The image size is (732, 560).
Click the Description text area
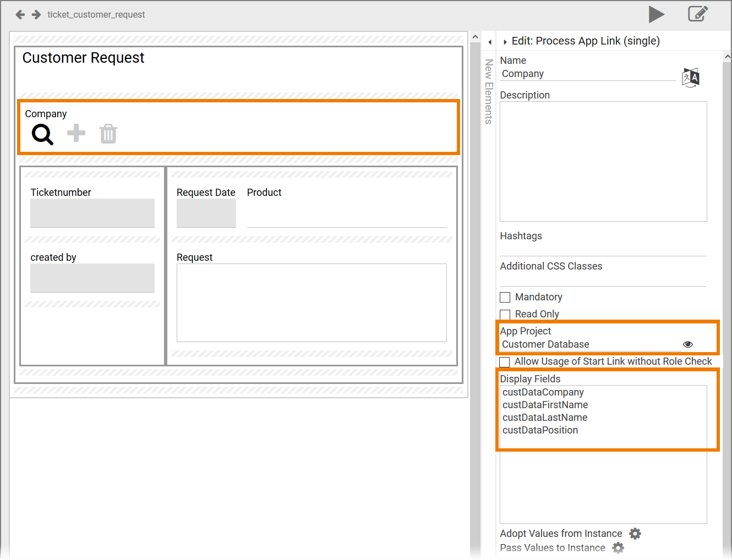pos(603,161)
